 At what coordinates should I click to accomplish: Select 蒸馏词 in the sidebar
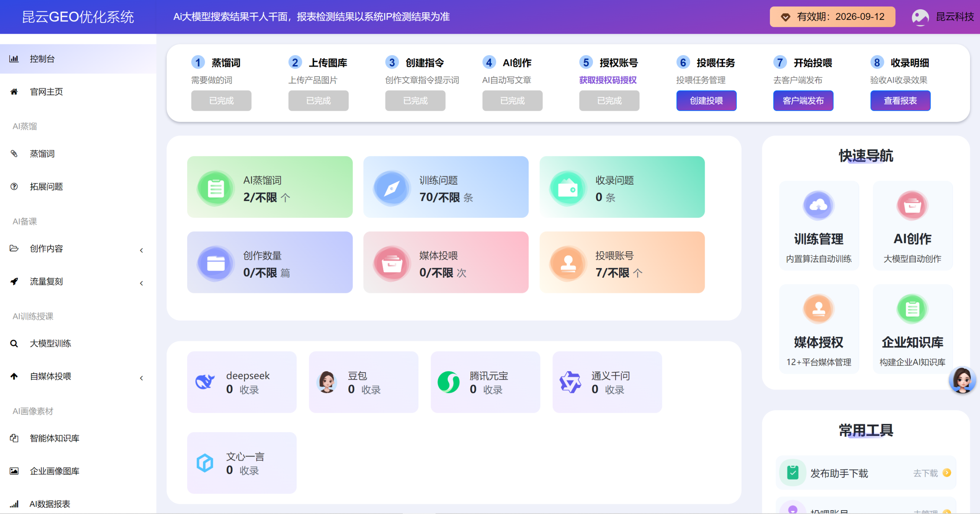pos(42,154)
